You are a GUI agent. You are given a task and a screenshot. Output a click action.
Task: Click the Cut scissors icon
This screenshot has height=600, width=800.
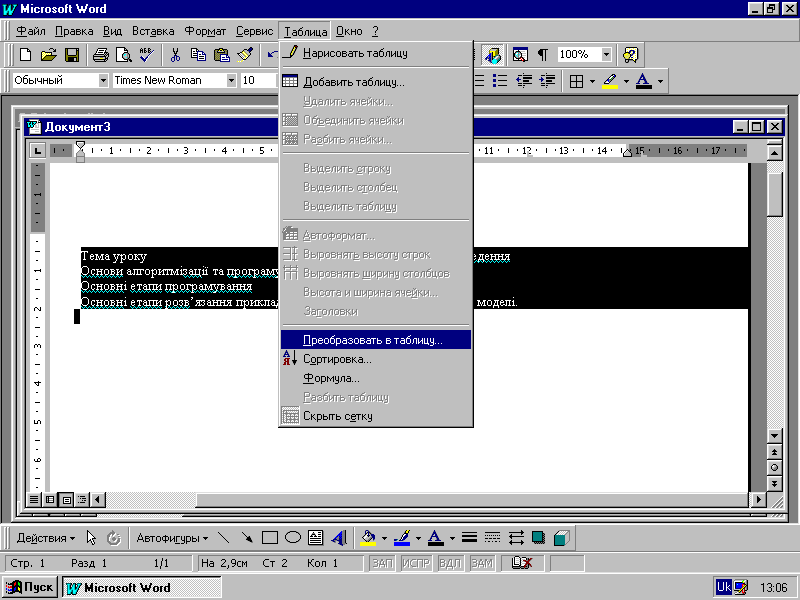(x=175, y=54)
